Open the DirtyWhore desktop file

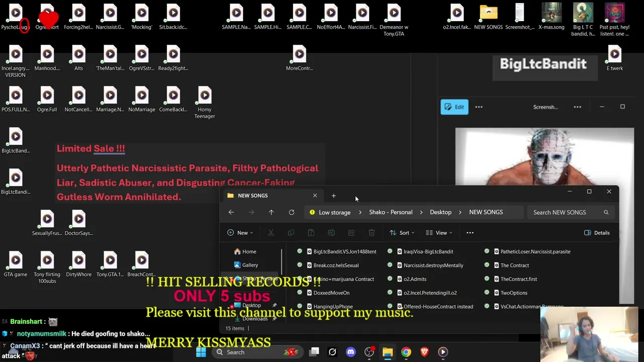pyautogui.click(x=78, y=264)
